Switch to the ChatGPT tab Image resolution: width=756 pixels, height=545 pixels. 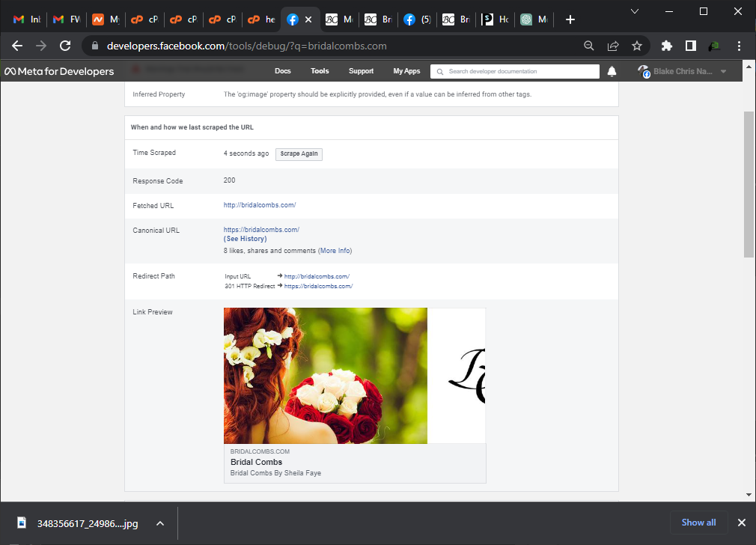534,19
